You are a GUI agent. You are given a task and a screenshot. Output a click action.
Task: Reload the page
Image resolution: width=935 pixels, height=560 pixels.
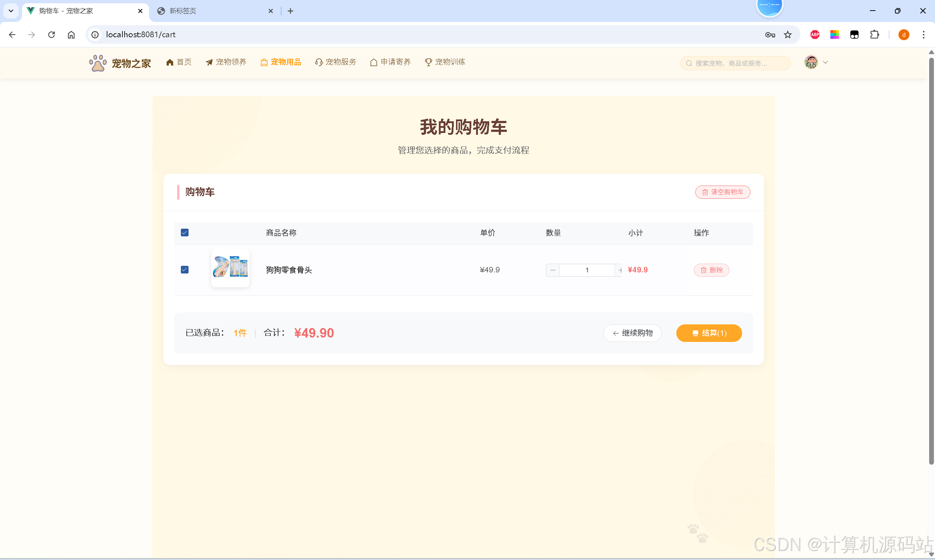[52, 35]
